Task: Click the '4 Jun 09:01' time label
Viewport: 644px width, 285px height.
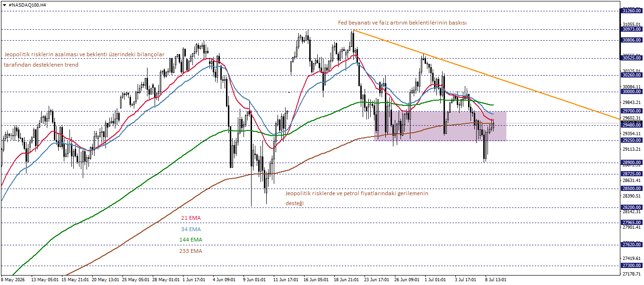Action: click(225, 279)
